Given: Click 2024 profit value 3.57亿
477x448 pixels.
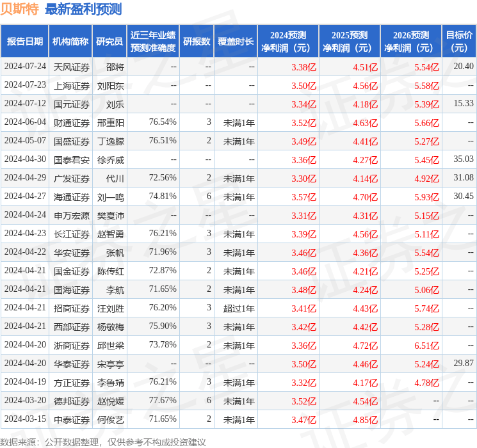Looking at the screenshot, I should click(x=303, y=197).
